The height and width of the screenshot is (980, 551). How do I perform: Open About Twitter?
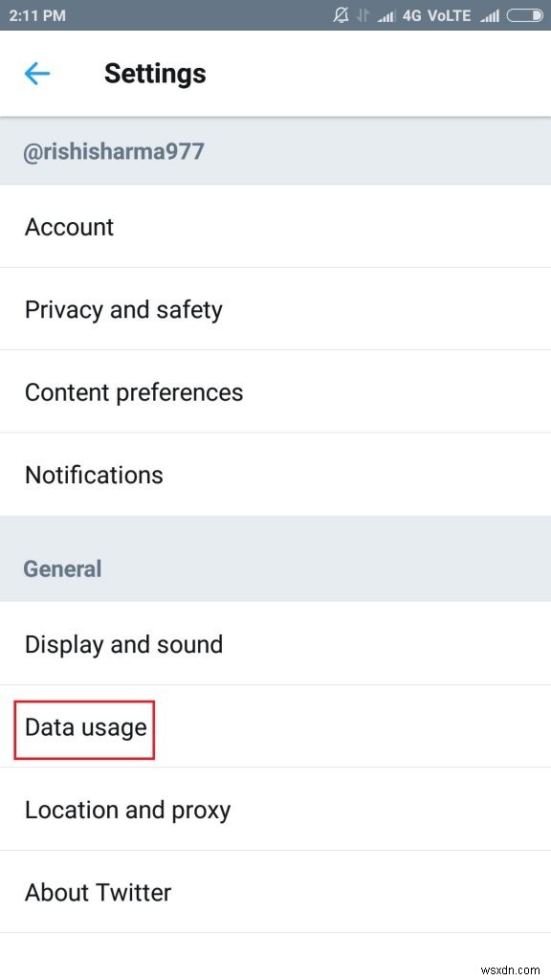tap(98, 892)
